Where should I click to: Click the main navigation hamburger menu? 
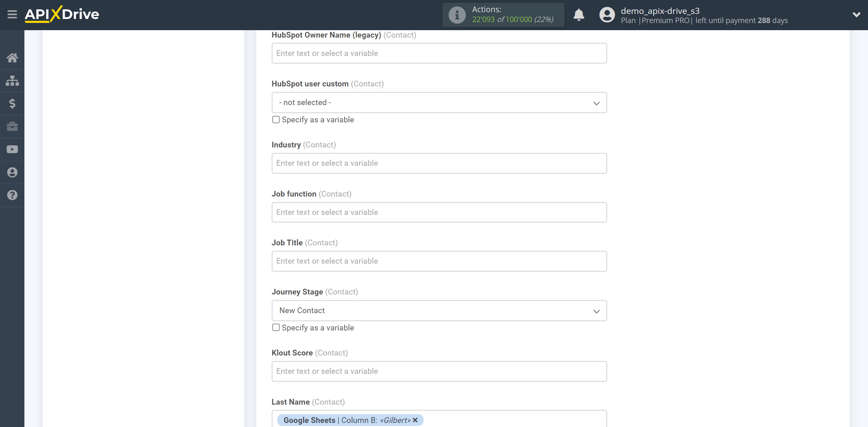click(x=12, y=14)
